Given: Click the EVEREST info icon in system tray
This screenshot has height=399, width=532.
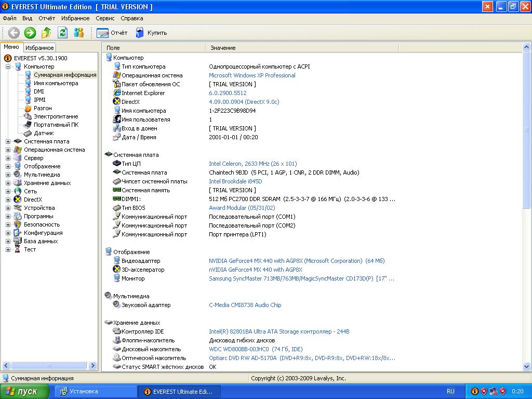Looking at the screenshot, I should pyautogui.click(x=475, y=391).
